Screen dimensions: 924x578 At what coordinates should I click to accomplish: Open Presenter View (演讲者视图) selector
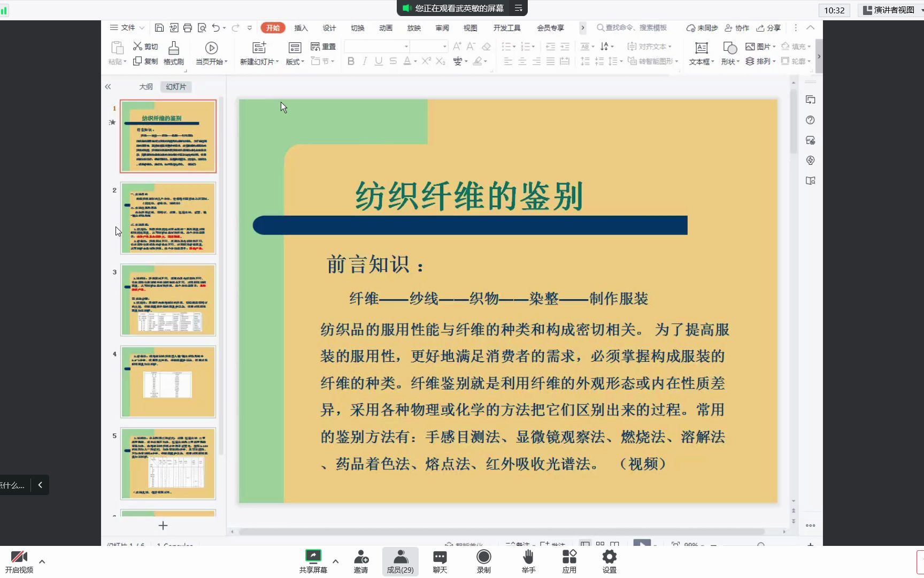point(892,10)
